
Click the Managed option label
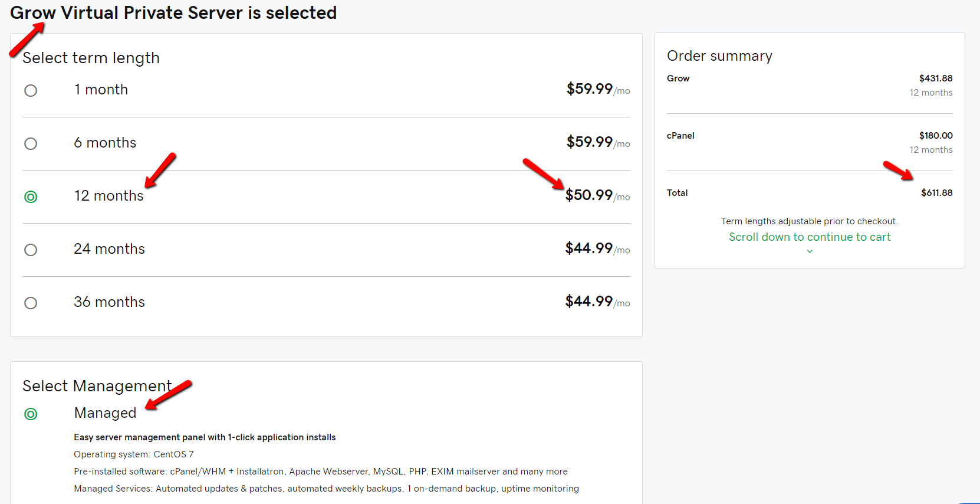click(105, 413)
